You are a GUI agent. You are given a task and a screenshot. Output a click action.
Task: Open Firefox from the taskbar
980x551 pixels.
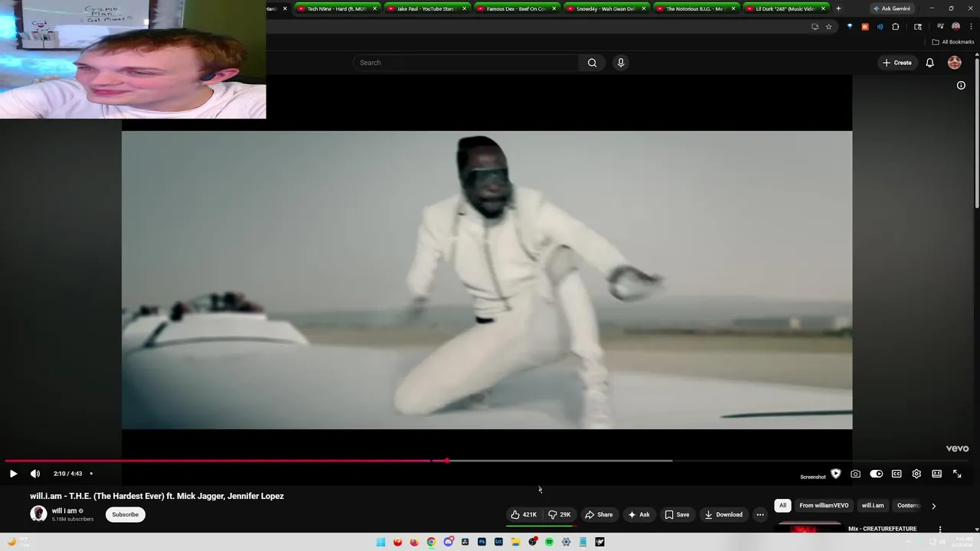(414, 542)
